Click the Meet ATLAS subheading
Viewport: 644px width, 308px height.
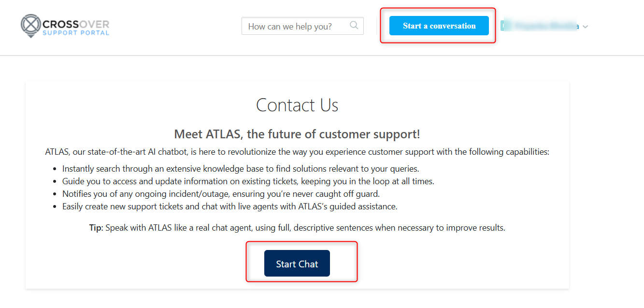pos(297,134)
